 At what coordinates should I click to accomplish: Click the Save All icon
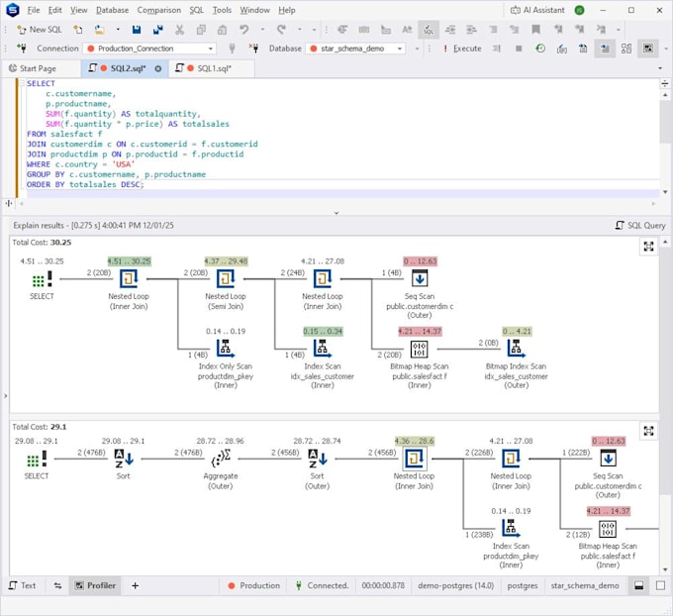tap(158, 30)
